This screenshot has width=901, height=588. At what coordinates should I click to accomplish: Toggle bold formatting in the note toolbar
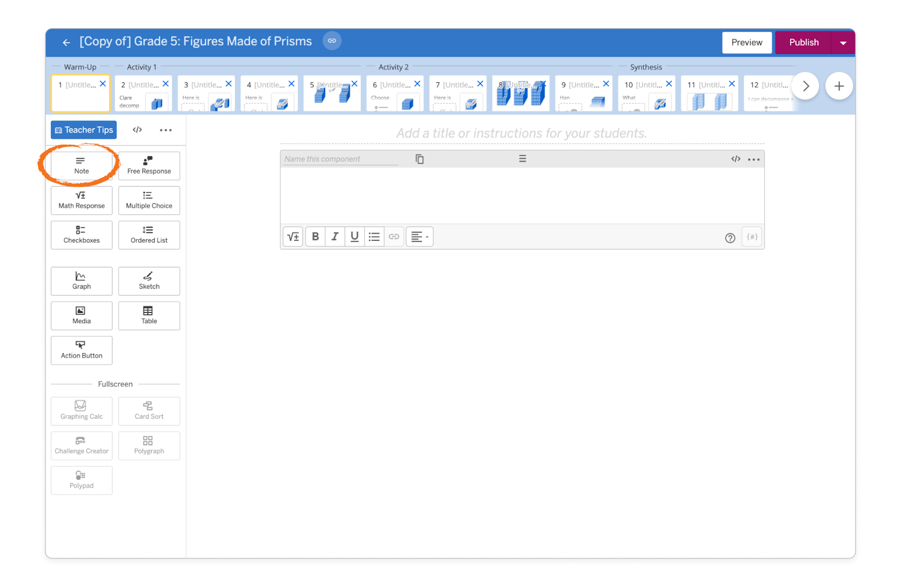coord(315,237)
